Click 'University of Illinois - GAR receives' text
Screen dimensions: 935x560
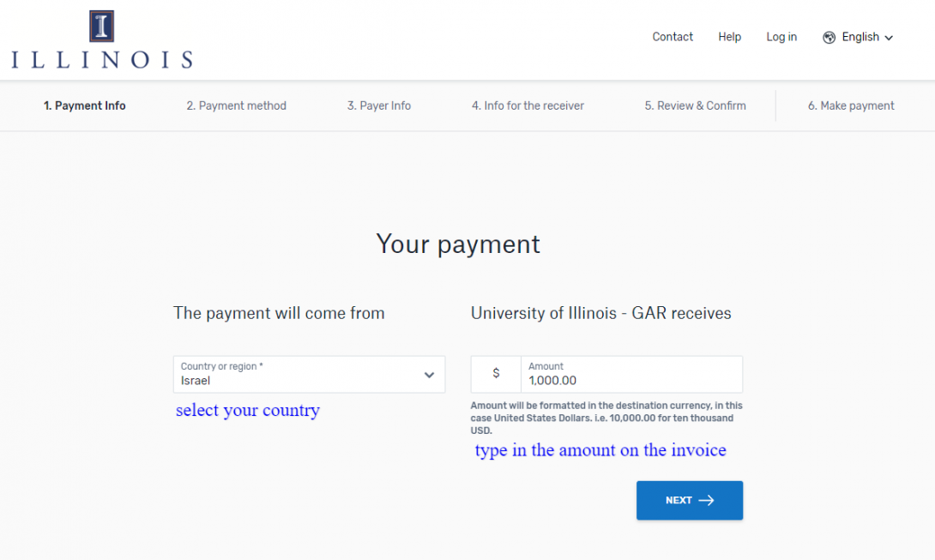[601, 313]
